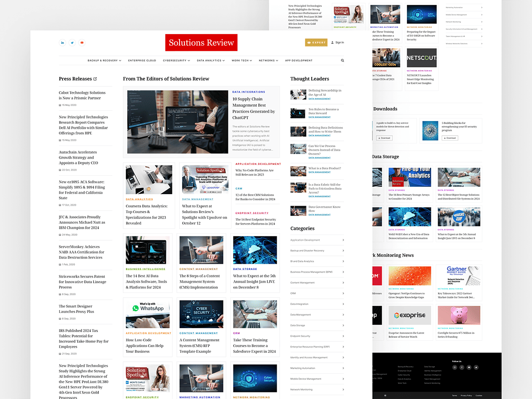Viewport: 532px width, 399px height.
Task: Open the Data Analytics dropdown menu
Action: click(x=211, y=60)
